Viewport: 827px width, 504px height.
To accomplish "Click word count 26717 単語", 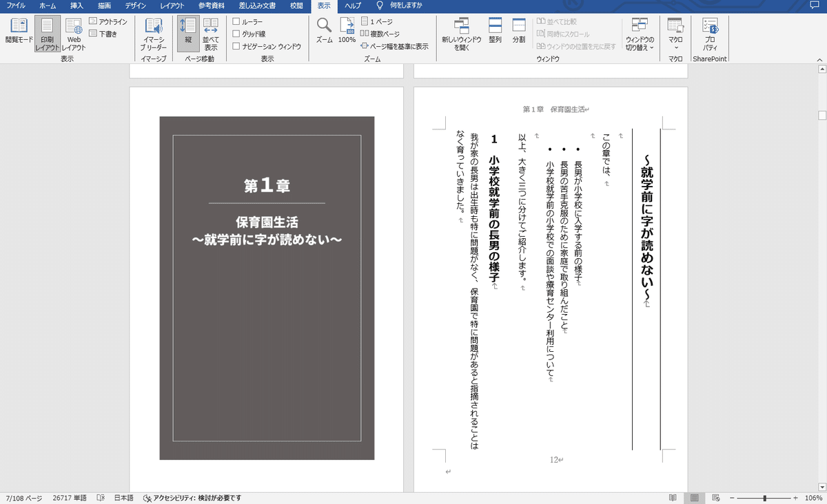I will 70,497.
